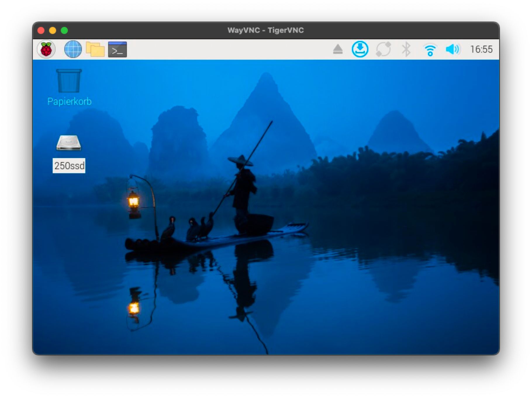The image size is (532, 398).
Task: Click the eject media icon
Action: coord(338,49)
